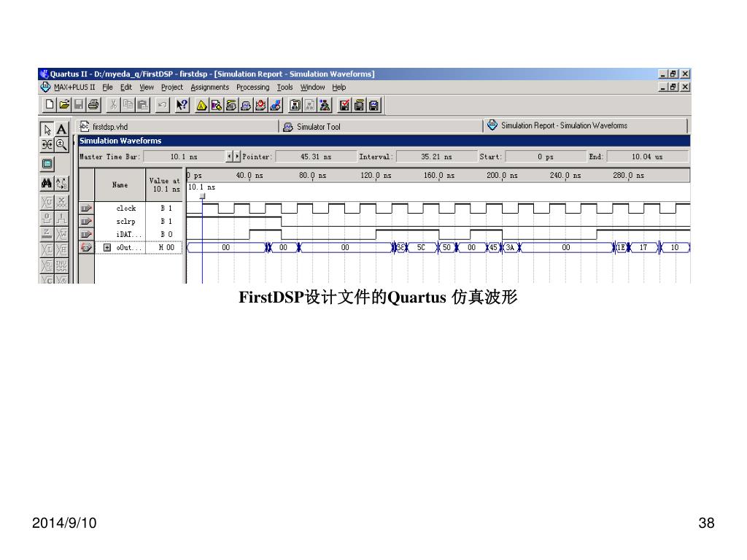
Task: Click the High Impedance Z icon
Action: tap(47, 234)
